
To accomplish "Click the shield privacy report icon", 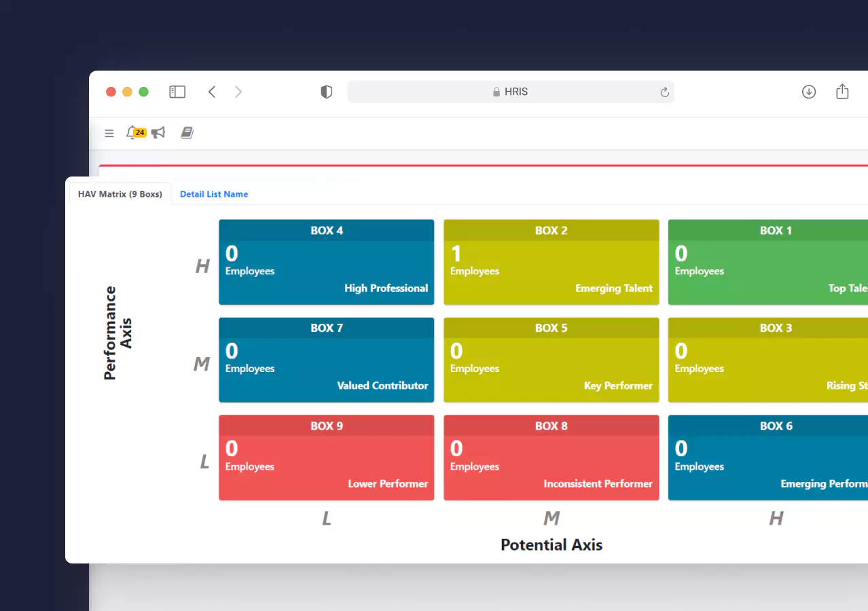I will coord(327,92).
